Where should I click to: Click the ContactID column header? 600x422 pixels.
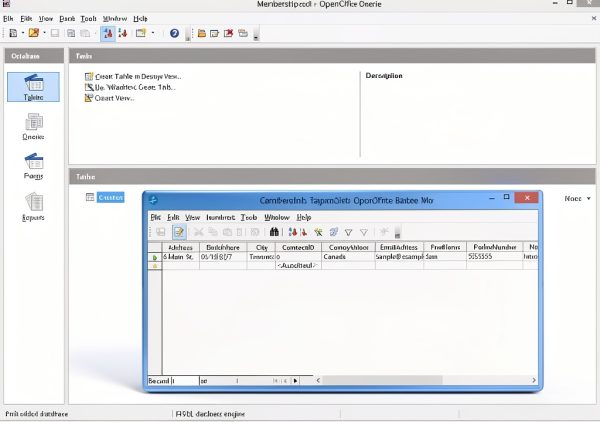pos(298,248)
